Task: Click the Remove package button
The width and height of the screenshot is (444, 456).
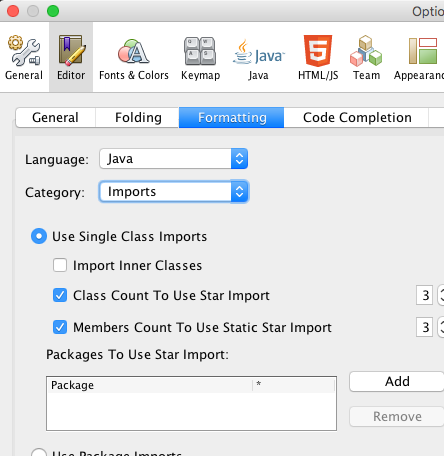Action: click(397, 416)
